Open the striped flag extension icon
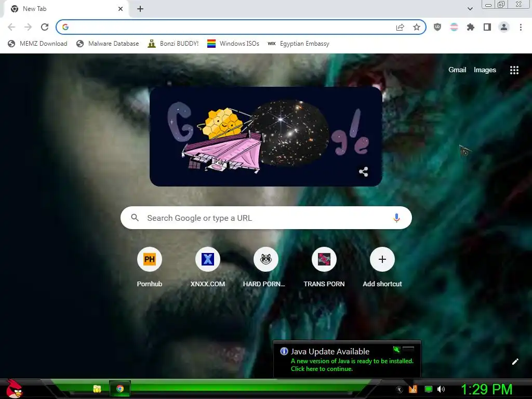This screenshot has width=532, height=399. pos(454,27)
